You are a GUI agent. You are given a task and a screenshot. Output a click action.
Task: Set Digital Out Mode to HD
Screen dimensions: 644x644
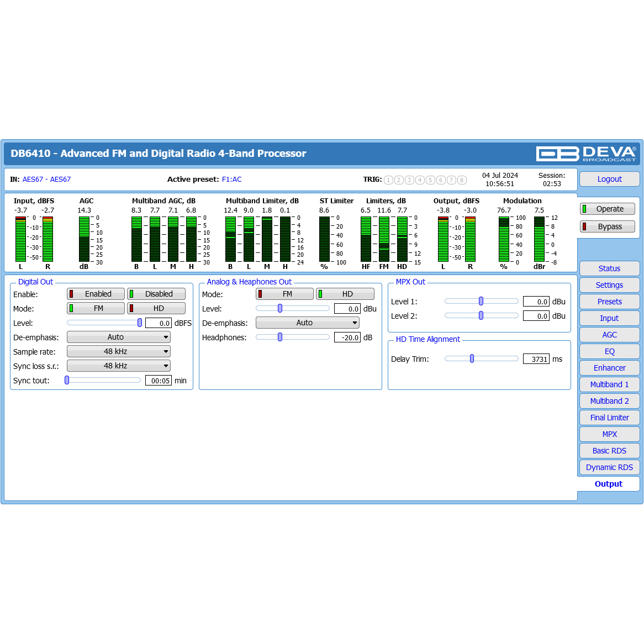(157, 308)
